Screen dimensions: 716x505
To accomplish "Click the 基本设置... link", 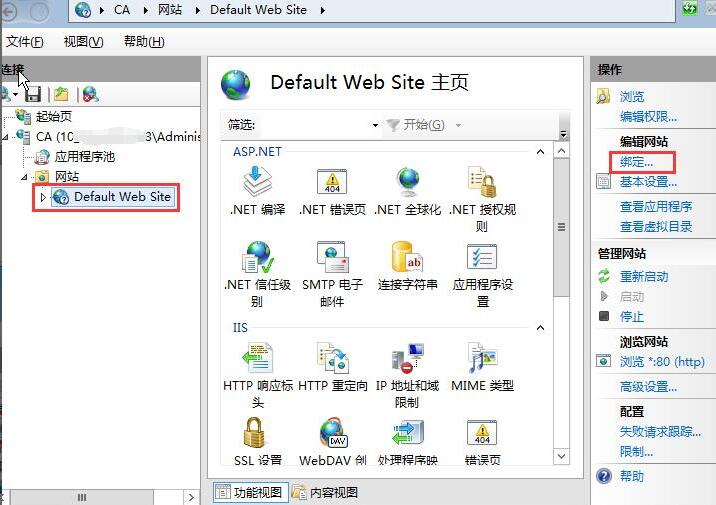I will pyautogui.click(x=648, y=182).
